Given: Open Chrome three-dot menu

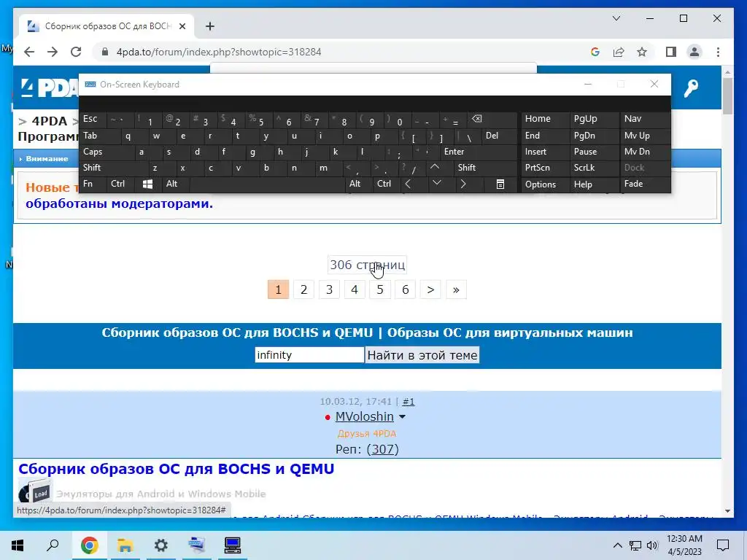Looking at the screenshot, I should pyautogui.click(x=718, y=52).
